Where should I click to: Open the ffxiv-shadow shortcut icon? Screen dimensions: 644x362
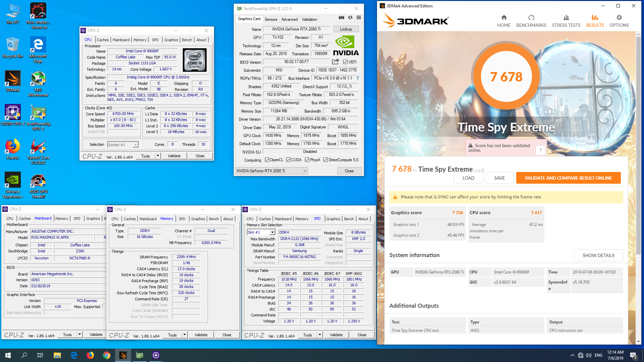[38, 15]
